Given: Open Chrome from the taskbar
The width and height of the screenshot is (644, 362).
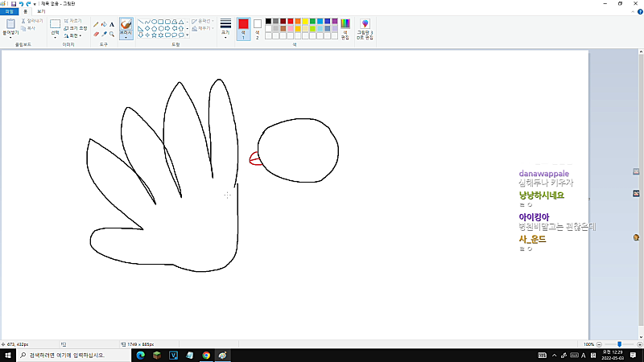Looking at the screenshot, I should click(206, 356).
